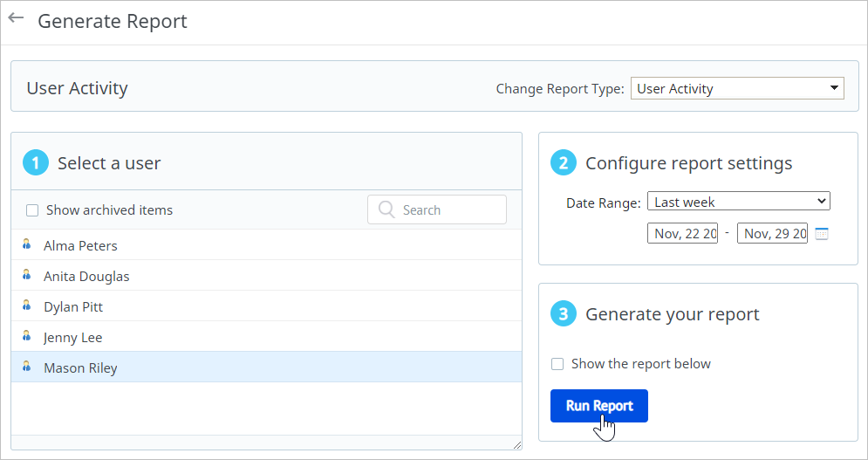Click the user icon beside Mason Riley
This screenshot has height=460, width=868.
coord(27,367)
